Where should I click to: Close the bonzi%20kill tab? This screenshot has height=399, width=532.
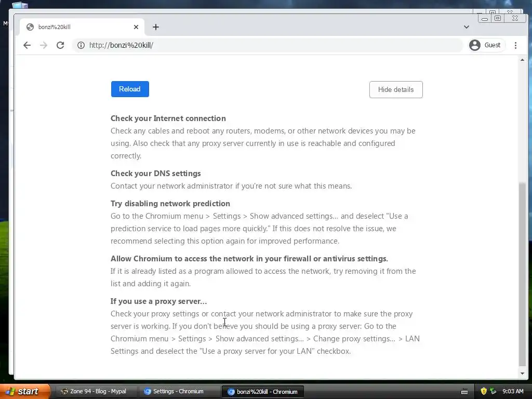[x=136, y=27]
